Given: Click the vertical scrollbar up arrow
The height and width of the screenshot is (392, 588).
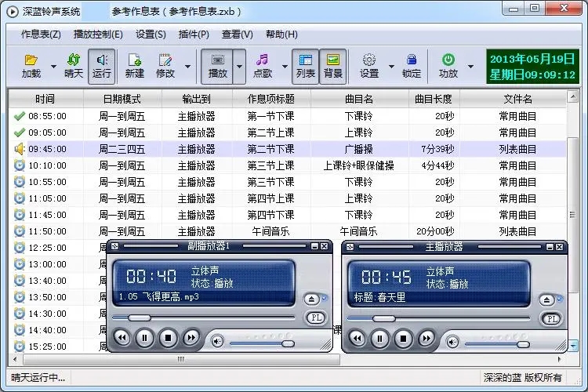Looking at the screenshot, I should 572,96.
